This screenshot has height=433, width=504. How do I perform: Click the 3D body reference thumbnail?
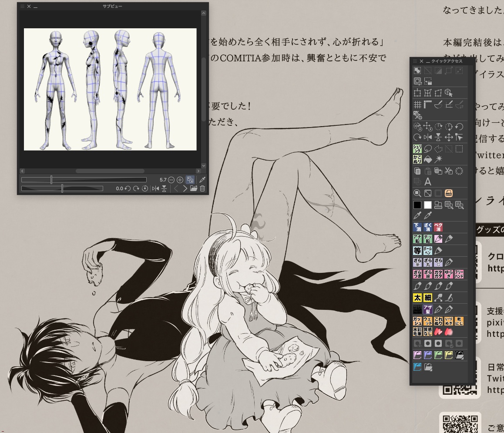(110, 89)
